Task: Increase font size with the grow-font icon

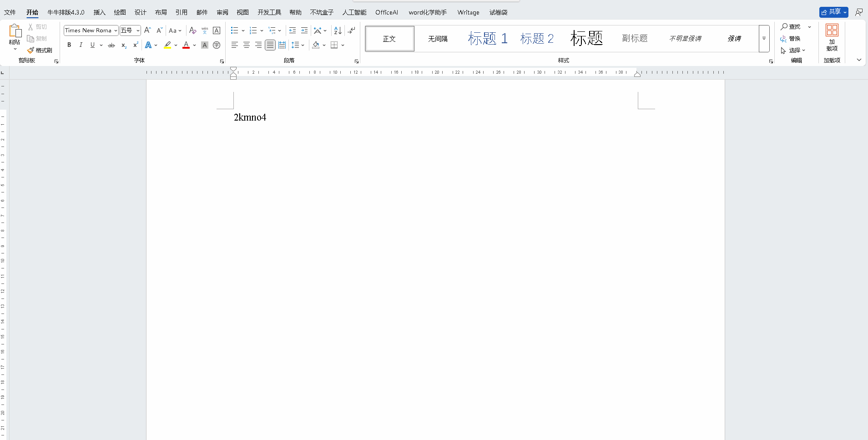Action: click(x=147, y=30)
